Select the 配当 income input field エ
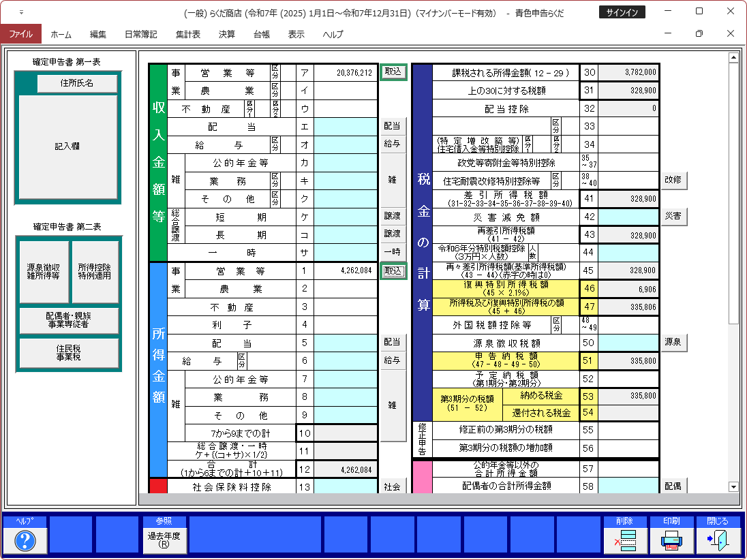 click(x=346, y=126)
